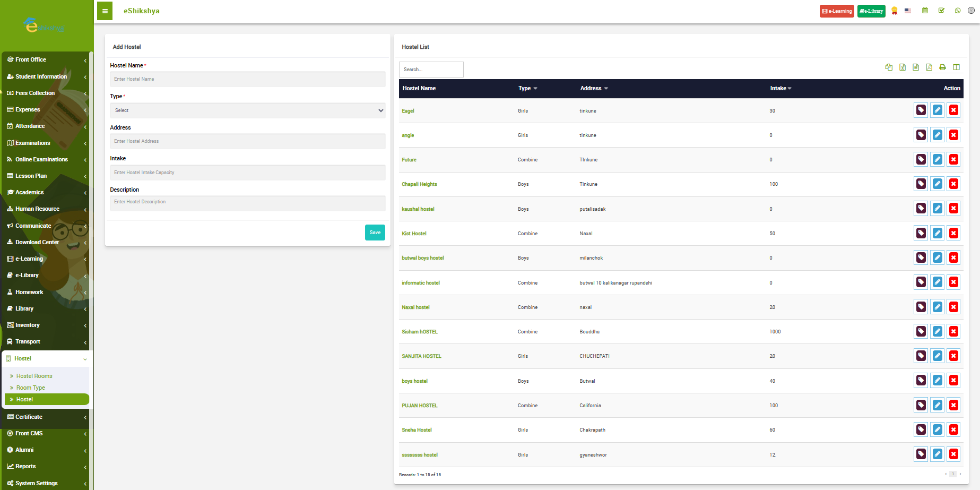Collapse the Hostel sidebar menu
The height and width of the screenshot is (490, 980).
tap(47, 359)
